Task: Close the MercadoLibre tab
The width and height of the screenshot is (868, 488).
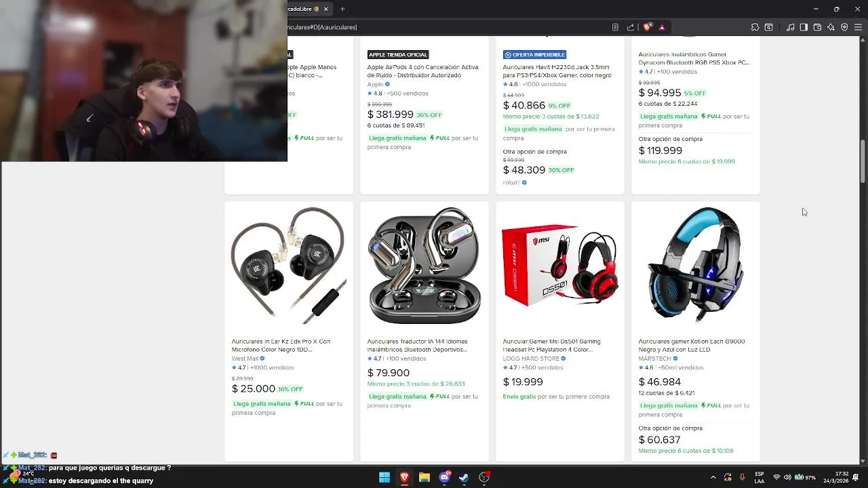Action: 325,9
